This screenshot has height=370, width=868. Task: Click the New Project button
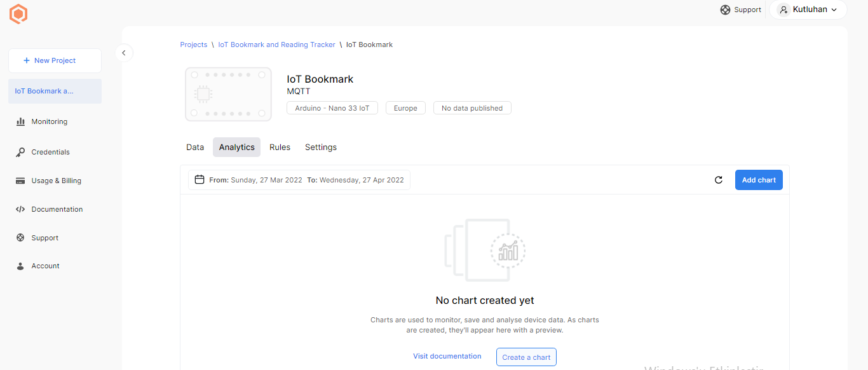pyautogui.click(x=55, y=60)
